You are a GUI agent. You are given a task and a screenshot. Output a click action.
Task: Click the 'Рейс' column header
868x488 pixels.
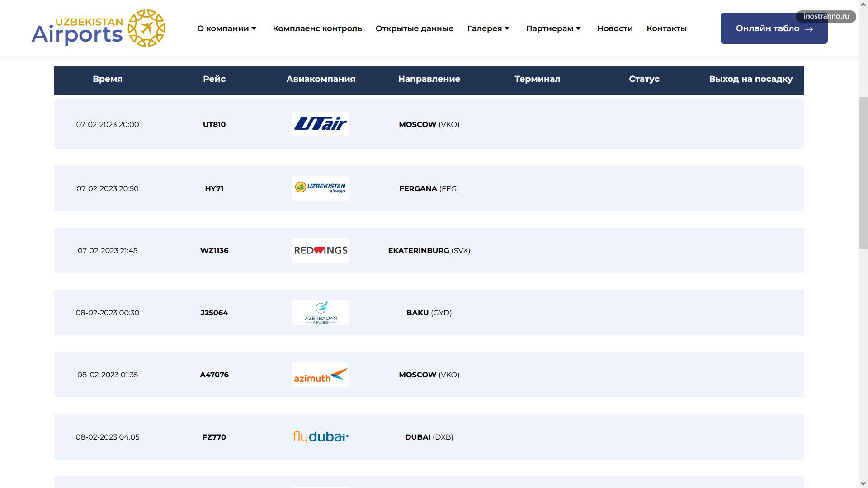point(214,79)
